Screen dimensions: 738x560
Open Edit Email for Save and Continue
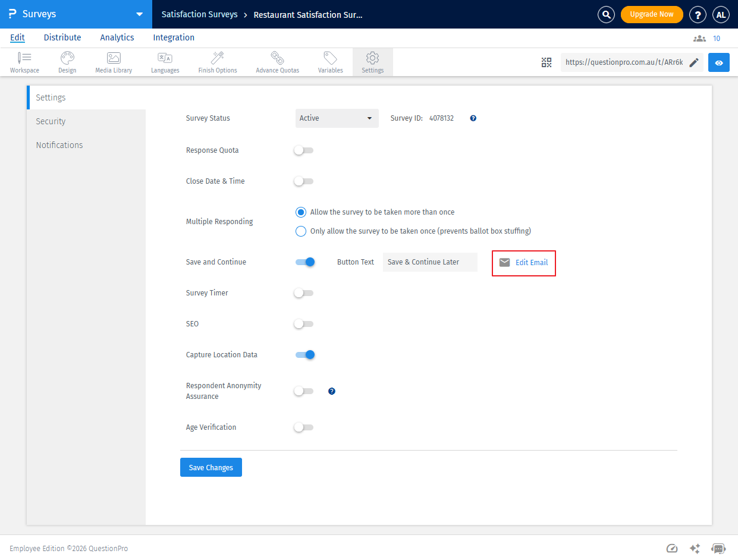523,262
